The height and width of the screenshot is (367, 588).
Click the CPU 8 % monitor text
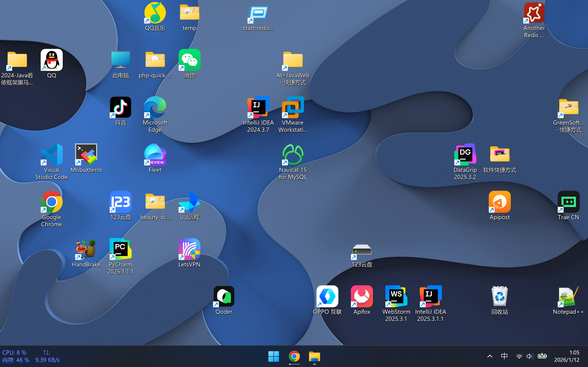tap(14, 353)
